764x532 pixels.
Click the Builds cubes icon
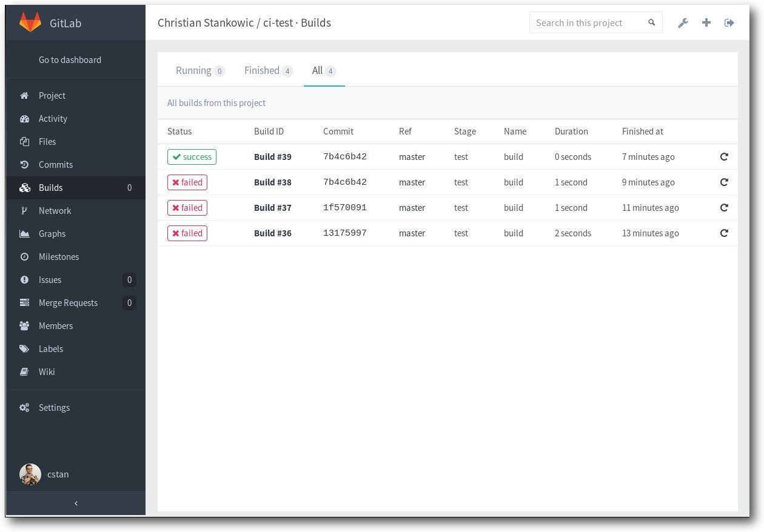point(24,188)
